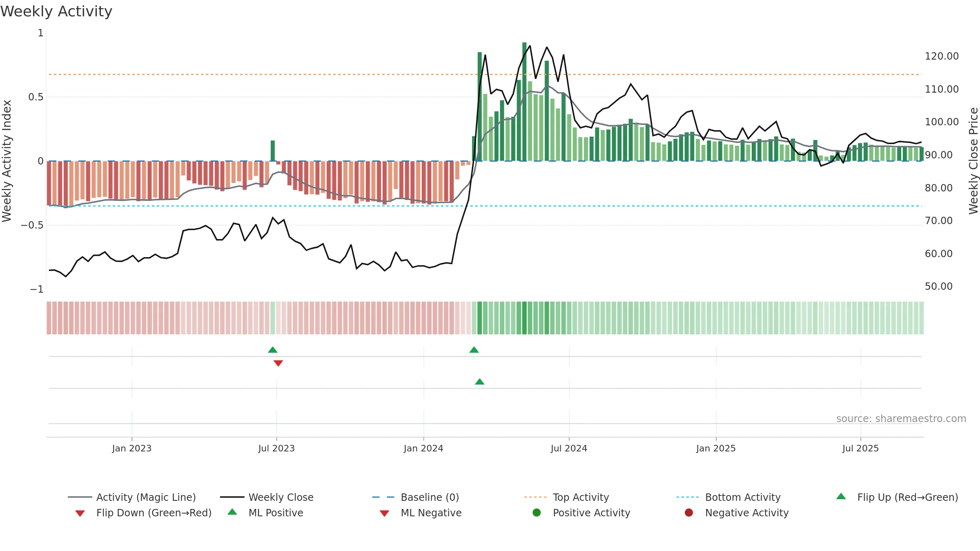Click the ML Negative legend triangle icon
The image size is (980, 551).
(384, 513)
